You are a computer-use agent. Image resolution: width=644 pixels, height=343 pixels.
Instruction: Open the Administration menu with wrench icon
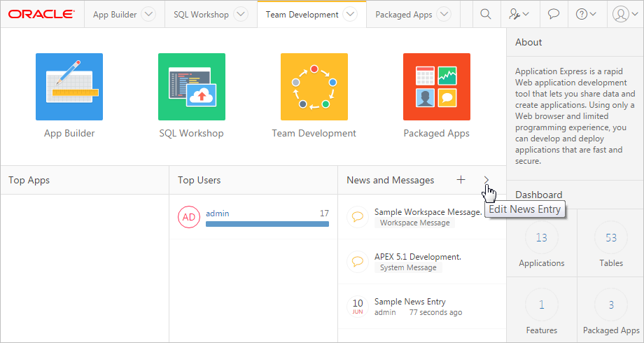pyautogui.click(x=519, y=14)
